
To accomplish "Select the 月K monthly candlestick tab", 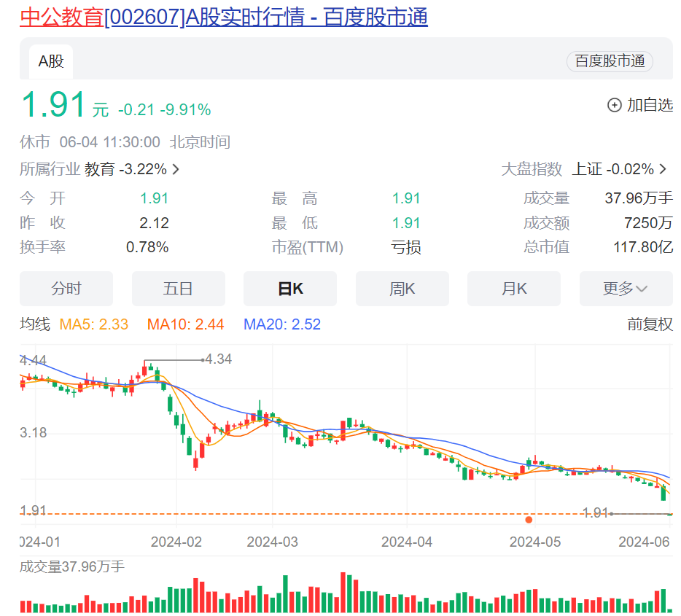I will pyautogui.click(x=514, y=289).
